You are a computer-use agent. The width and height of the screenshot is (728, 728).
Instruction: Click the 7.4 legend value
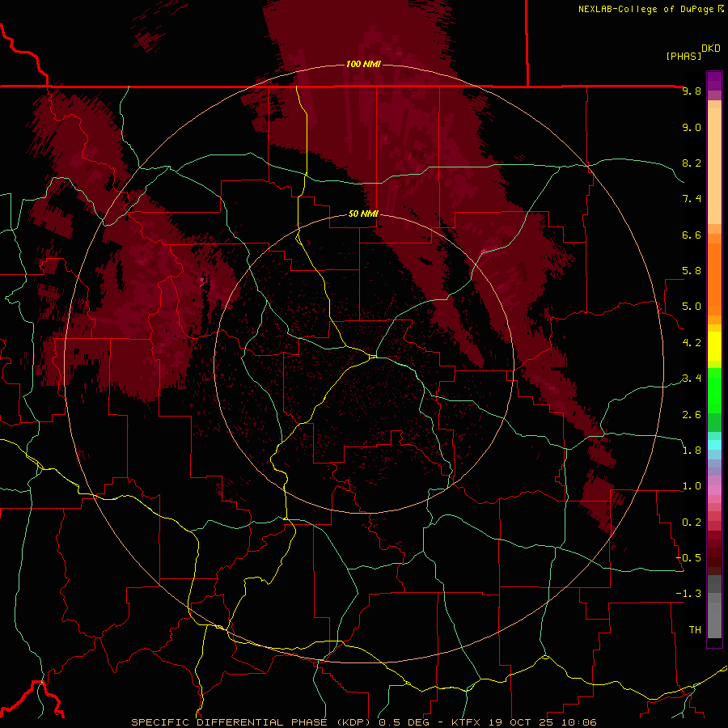coord(692,199)
